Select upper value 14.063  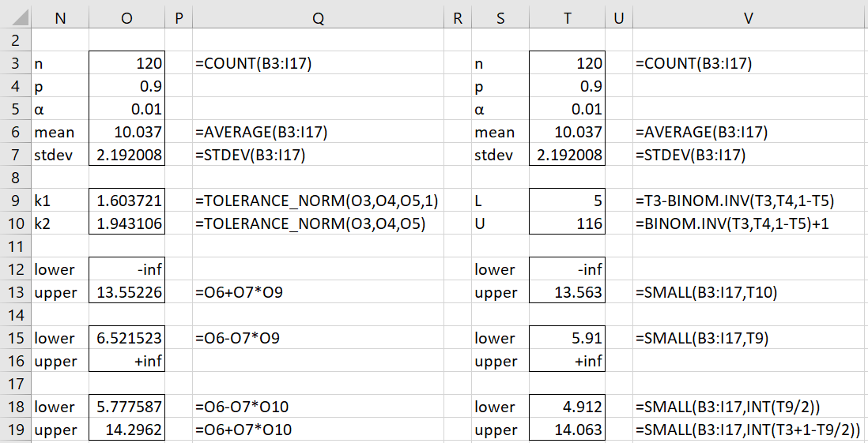(568, 430)
